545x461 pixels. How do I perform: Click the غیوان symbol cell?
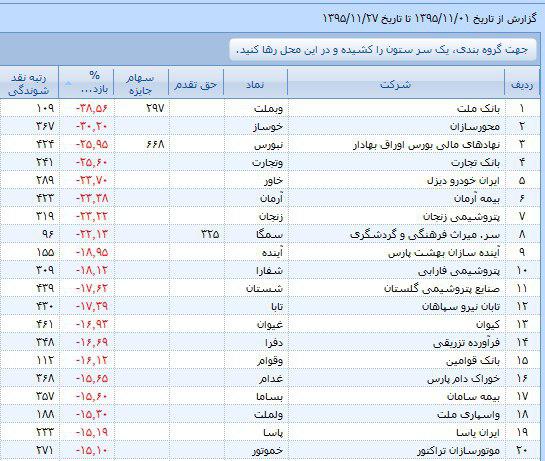coord(257,324)
